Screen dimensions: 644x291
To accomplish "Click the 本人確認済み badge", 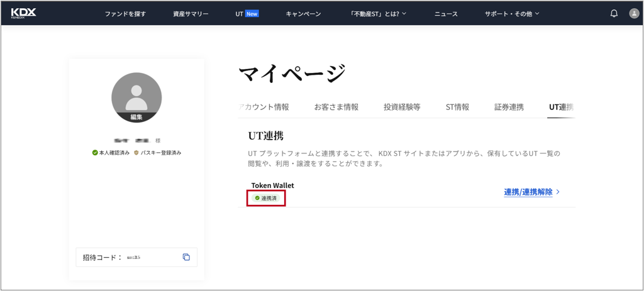I will click(111, 153).
